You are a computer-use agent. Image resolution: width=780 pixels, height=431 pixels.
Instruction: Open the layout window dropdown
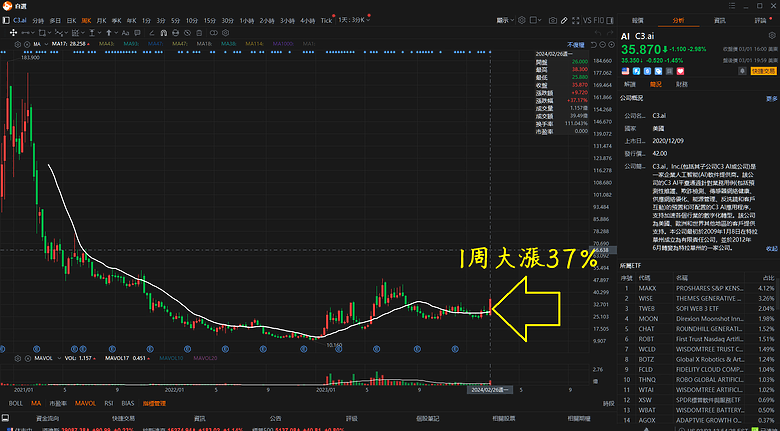pyautogui.click(x=535, y=20)
